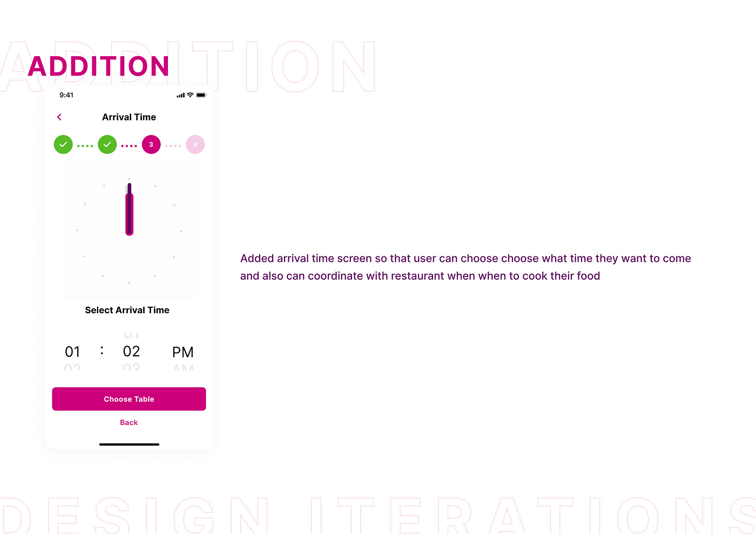The height and width of the screenshot is (534, 756).
Task: Click the magenta clock hand
Action: pos(130,209)
